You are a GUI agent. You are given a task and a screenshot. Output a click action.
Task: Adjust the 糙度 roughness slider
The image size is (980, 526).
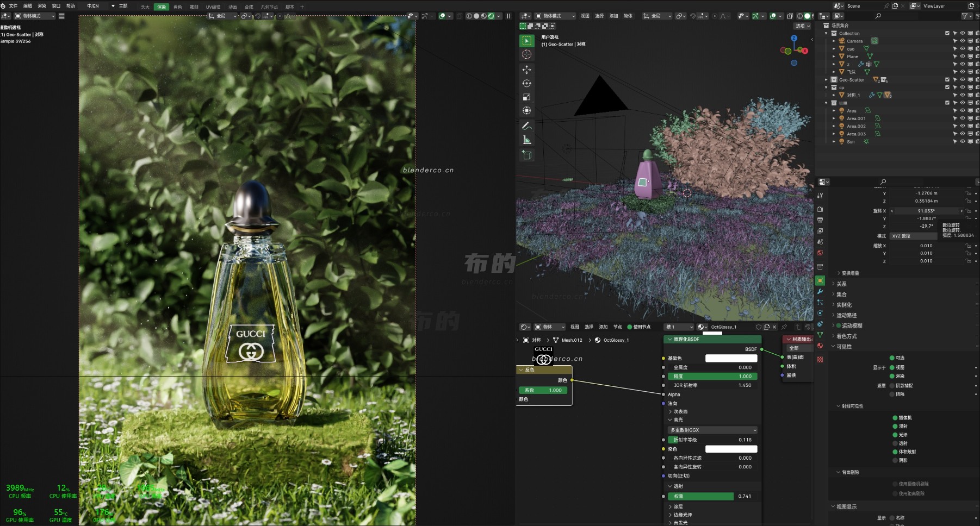(x=712, y=377)
